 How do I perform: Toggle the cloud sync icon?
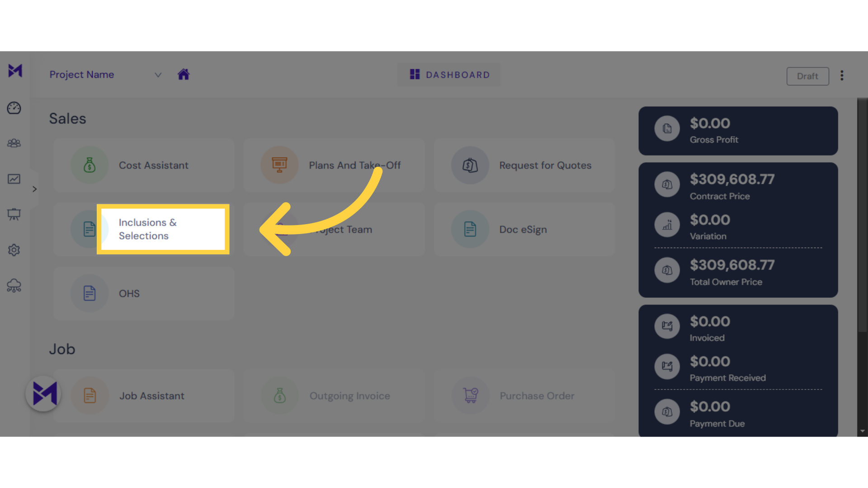pos(14,286)
